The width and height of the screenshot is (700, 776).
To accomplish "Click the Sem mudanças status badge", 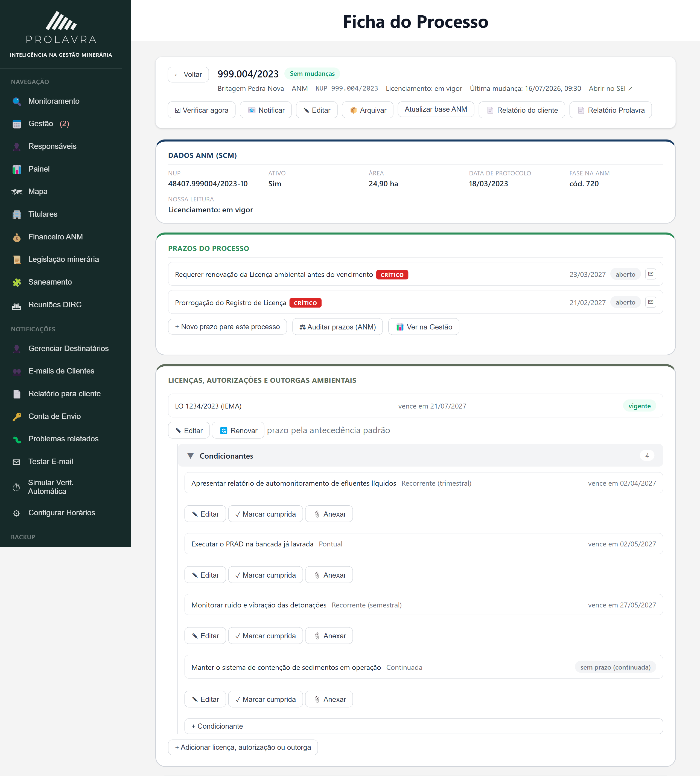I will 312,74.
